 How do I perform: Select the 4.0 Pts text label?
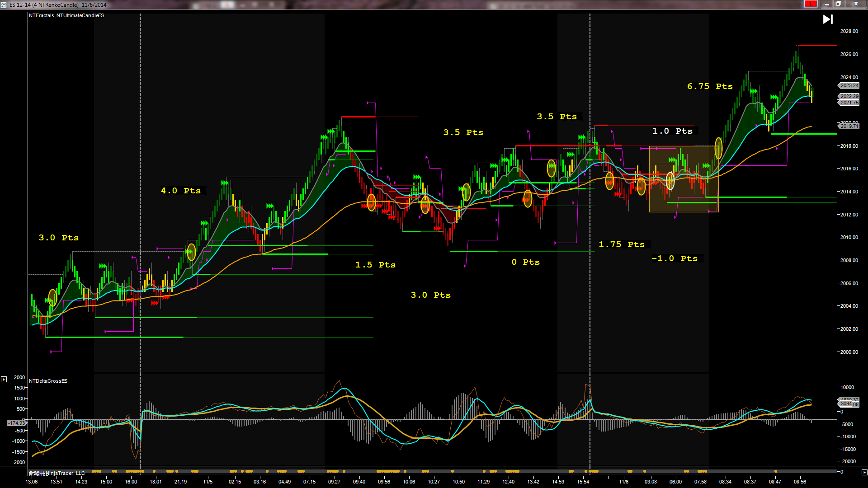click(x=181, y=191)
